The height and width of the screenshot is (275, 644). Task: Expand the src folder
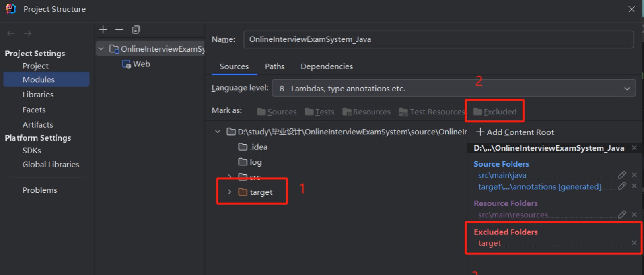pos(229,176)
